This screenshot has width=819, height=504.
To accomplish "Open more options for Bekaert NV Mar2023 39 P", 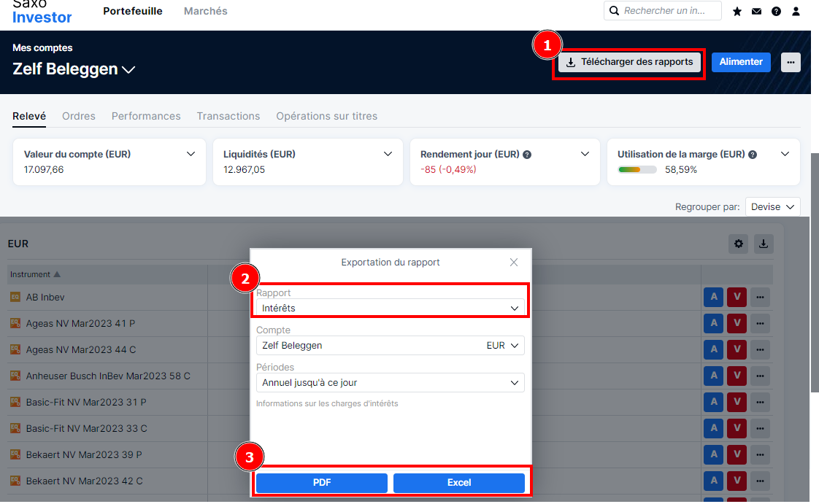I will [760, 454].
